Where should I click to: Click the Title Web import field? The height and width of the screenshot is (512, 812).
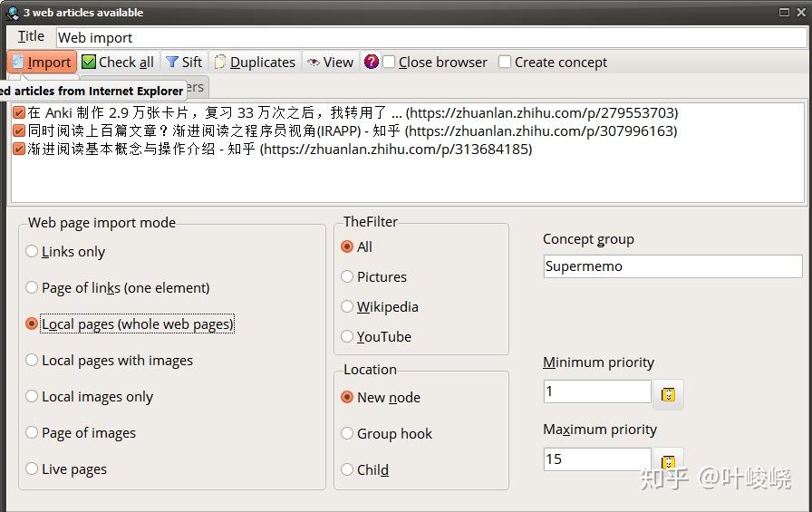coord(431,38)
